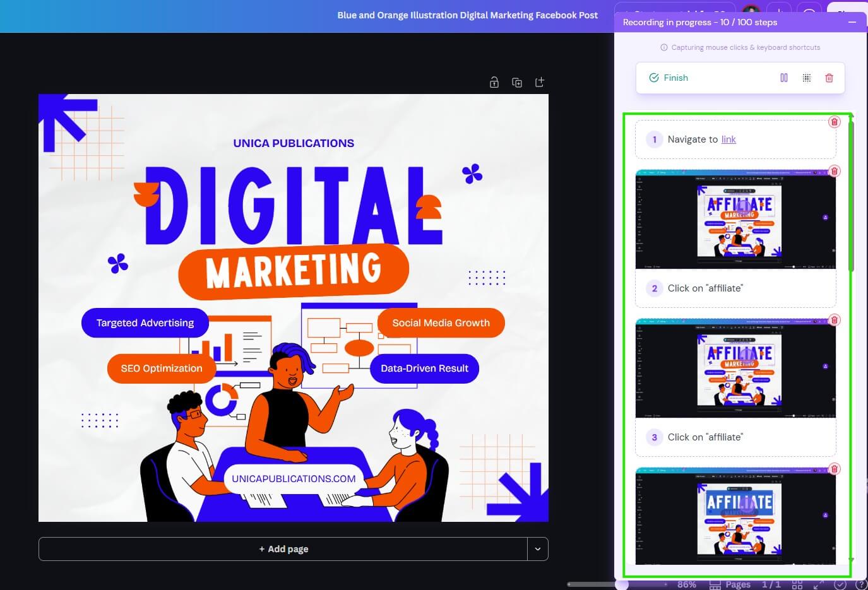Click the "1 / 1" page counter

(x=771, y=585)
